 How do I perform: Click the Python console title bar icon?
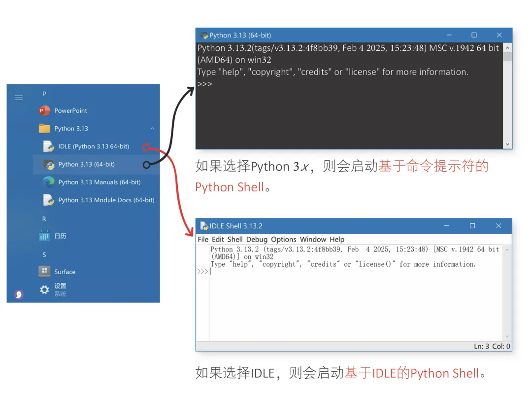tap(204, 36)
